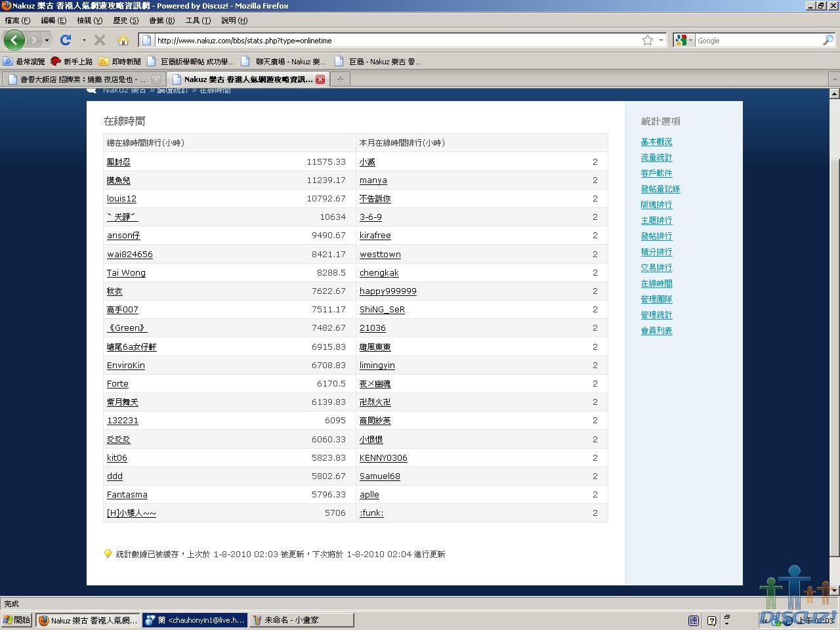Click the search magnifier icon
The width and height of the screenshot is (840, 630).
tap(828, 40)
